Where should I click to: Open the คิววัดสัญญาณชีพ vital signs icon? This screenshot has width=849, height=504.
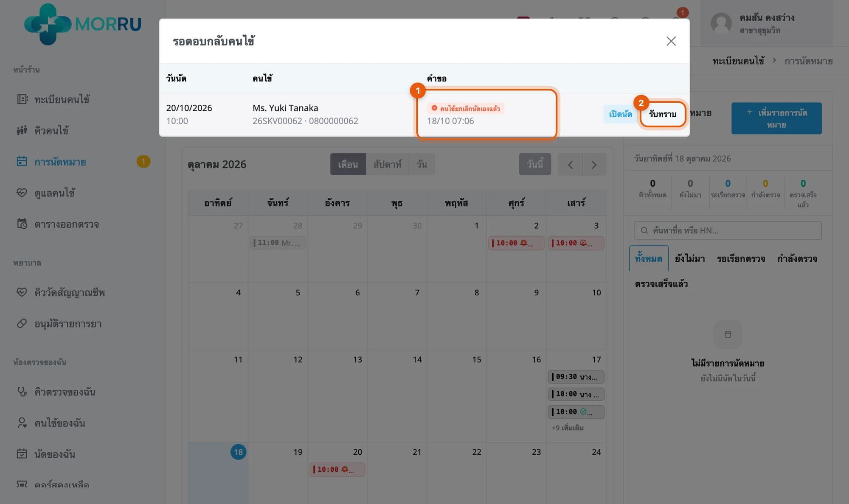click(22, 292)
